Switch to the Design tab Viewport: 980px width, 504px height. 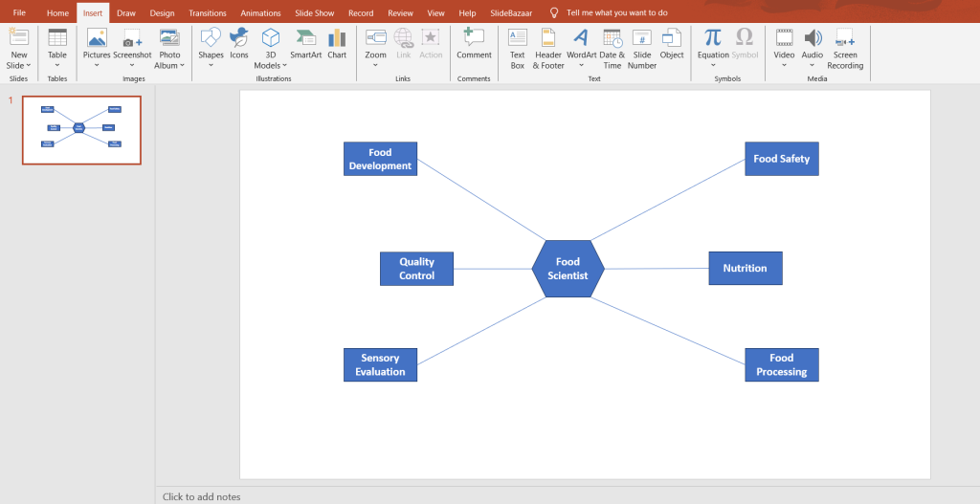[x=162, y=13]
